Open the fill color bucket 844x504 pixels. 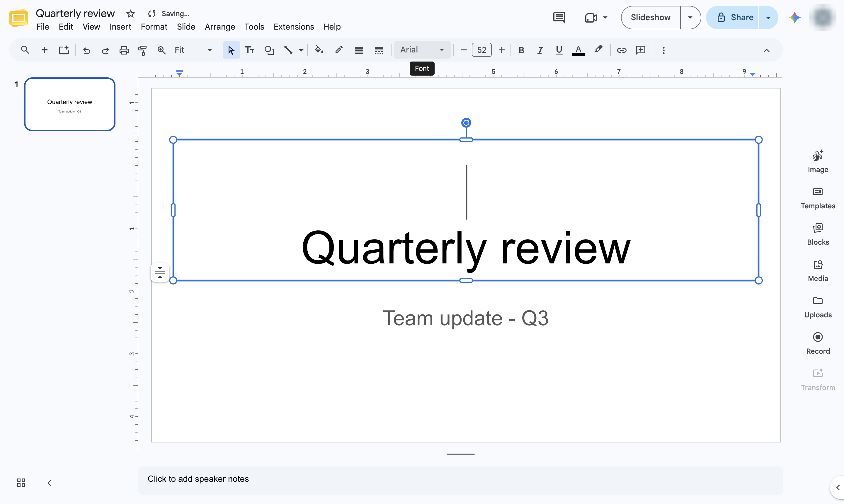click(319, 50)
